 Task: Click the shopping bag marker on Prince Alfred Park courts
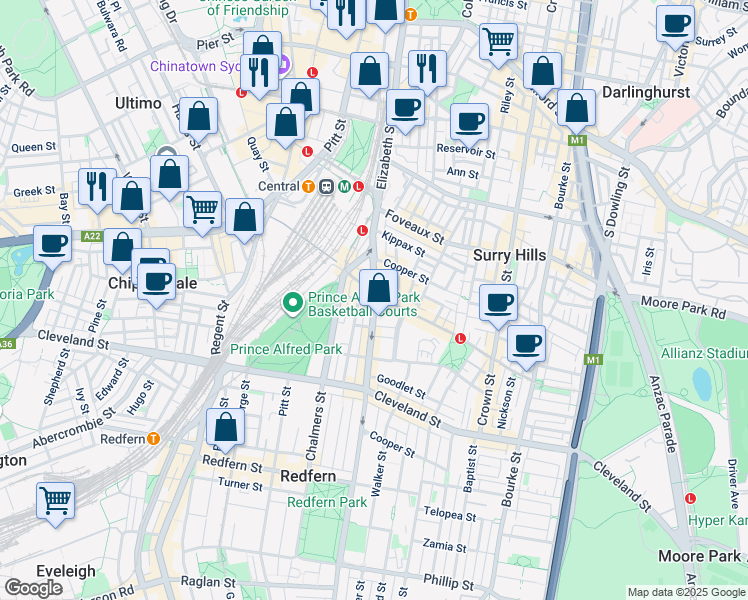point(378,290)
